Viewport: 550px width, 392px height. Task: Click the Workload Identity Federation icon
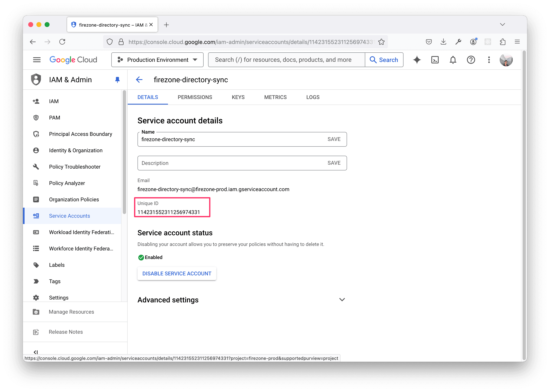(x=36, y=232)
